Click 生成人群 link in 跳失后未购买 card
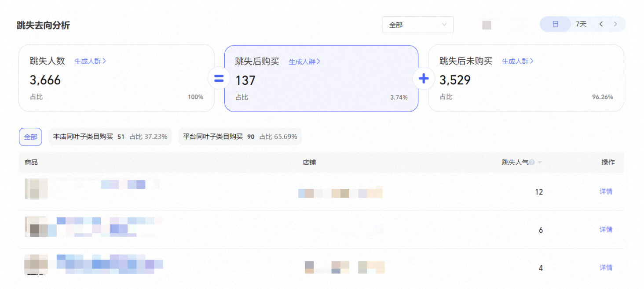 click(518, 61)
